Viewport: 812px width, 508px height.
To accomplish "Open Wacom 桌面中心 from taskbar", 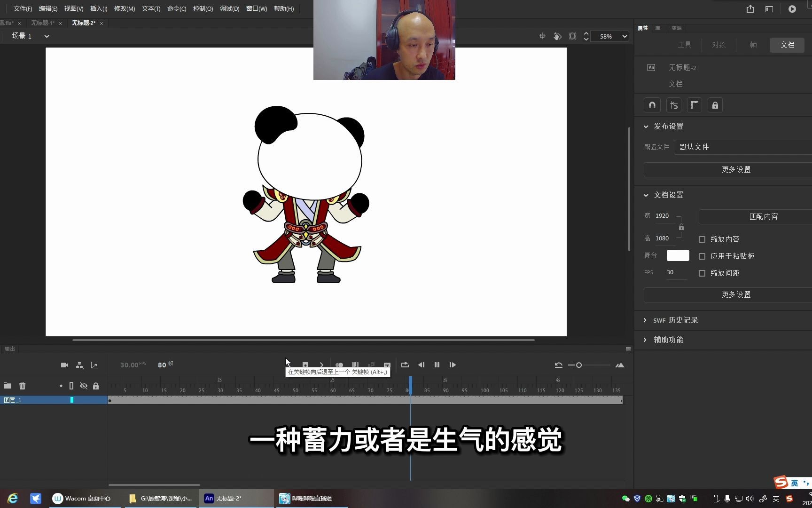I will tap(85, 499).
